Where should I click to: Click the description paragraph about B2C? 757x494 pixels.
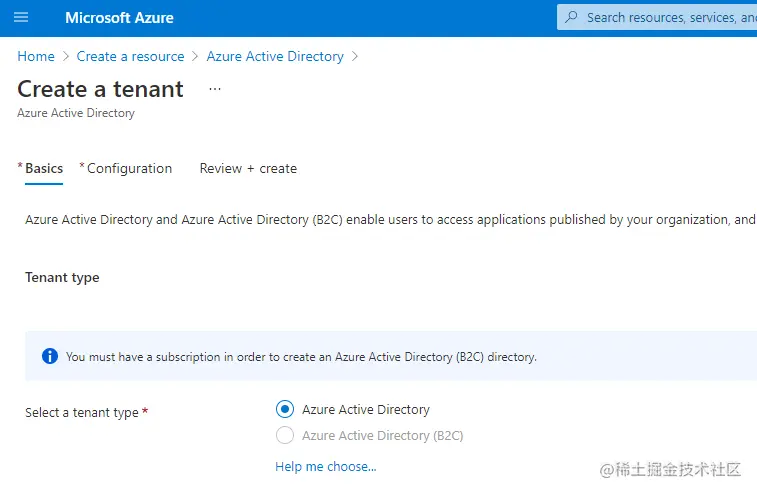pyautogui.click(x=390, y=220)
